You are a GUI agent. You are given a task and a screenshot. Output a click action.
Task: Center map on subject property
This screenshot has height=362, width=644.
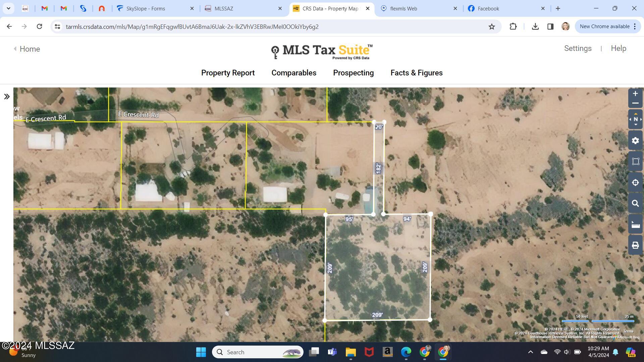click(635, 183)
